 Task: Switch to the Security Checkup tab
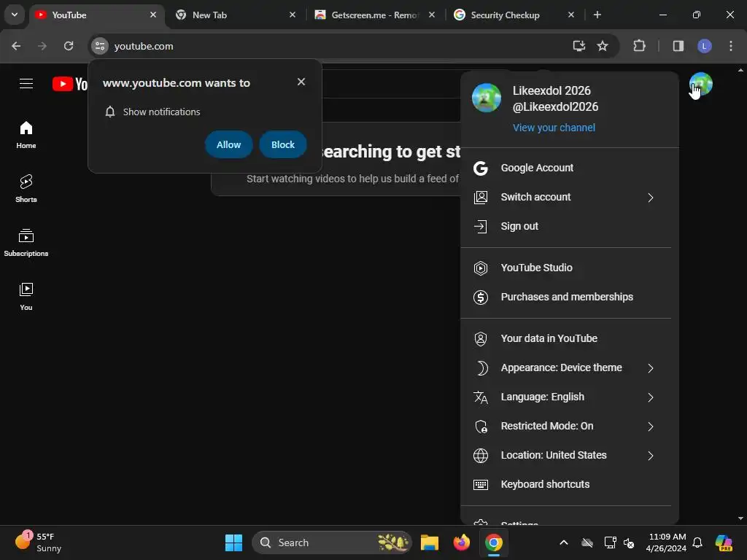[514, 15]
